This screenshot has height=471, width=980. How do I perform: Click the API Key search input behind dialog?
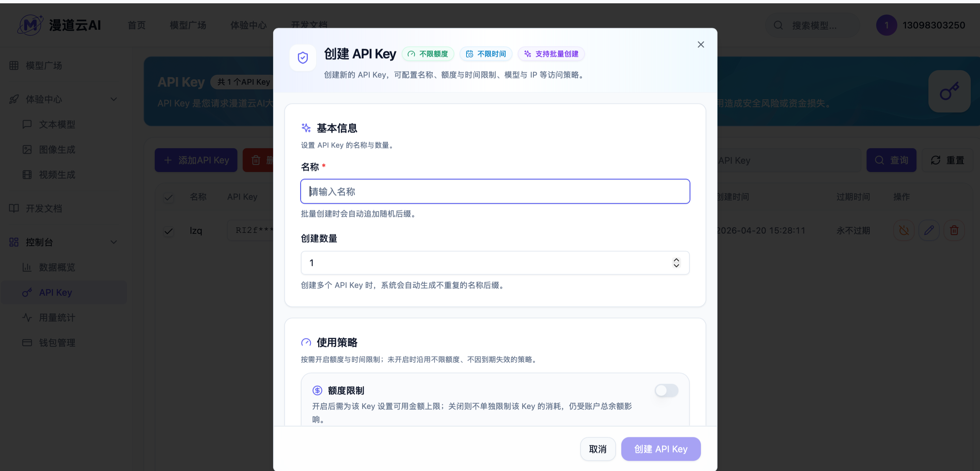(x=788, y=160)
